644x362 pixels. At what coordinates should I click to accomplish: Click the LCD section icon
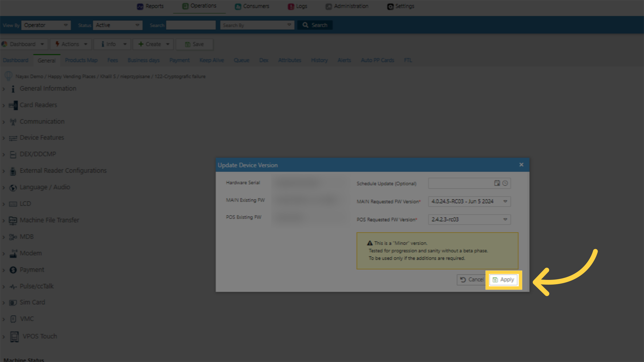tap(13, 204)
